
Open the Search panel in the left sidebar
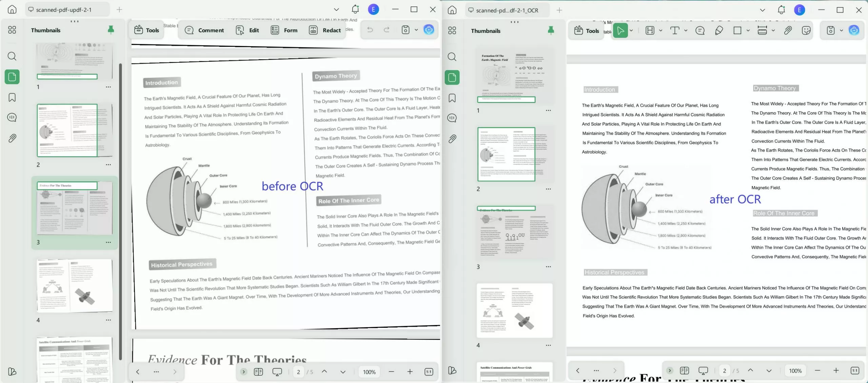[x=12, y=56]
